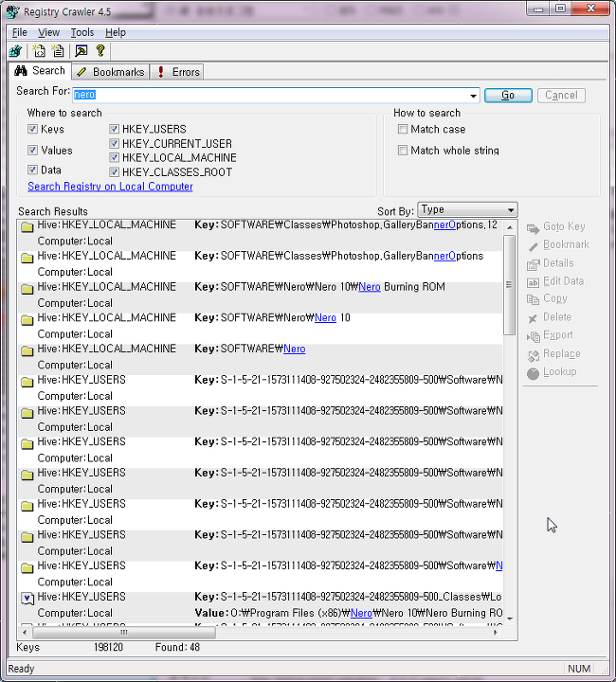Click the Edit Data icon

pos(533,282)
